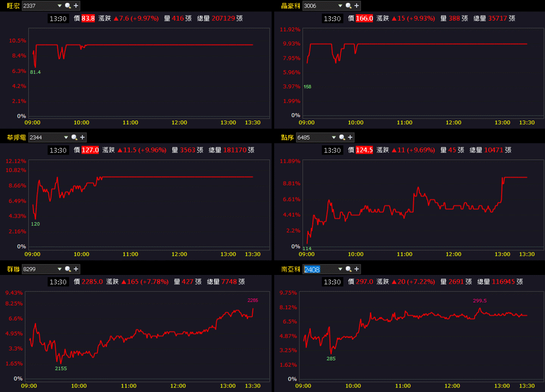Click the highlighted price 83.8 for 旺宏
Viewport: 545px width, 392px height.
coord(88,19)
